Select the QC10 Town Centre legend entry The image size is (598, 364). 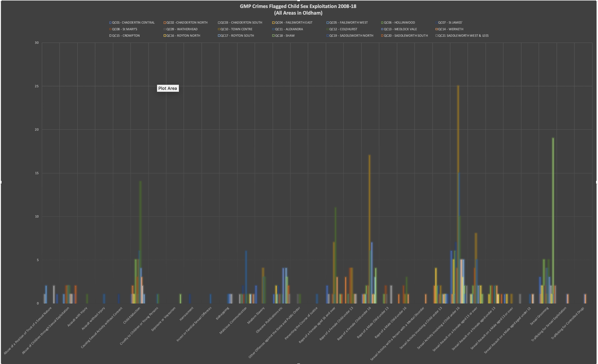pyautogui.click(x=236, y=29)
